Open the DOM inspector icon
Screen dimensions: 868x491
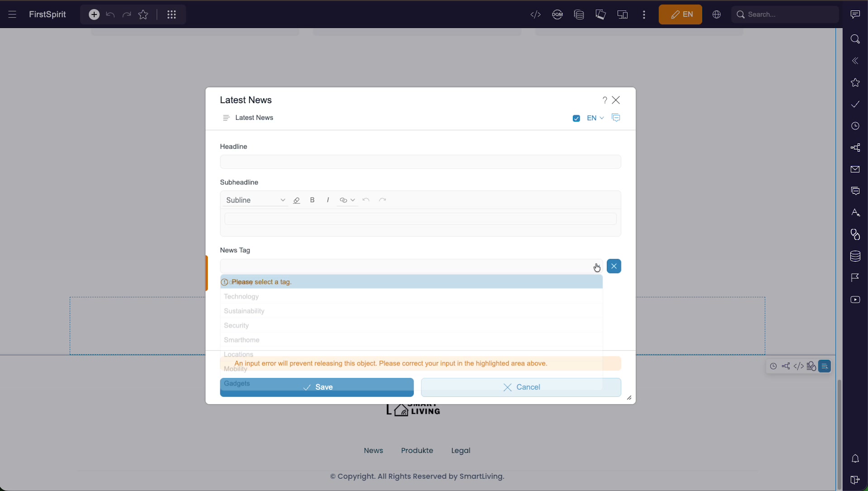tap(558, 14)
